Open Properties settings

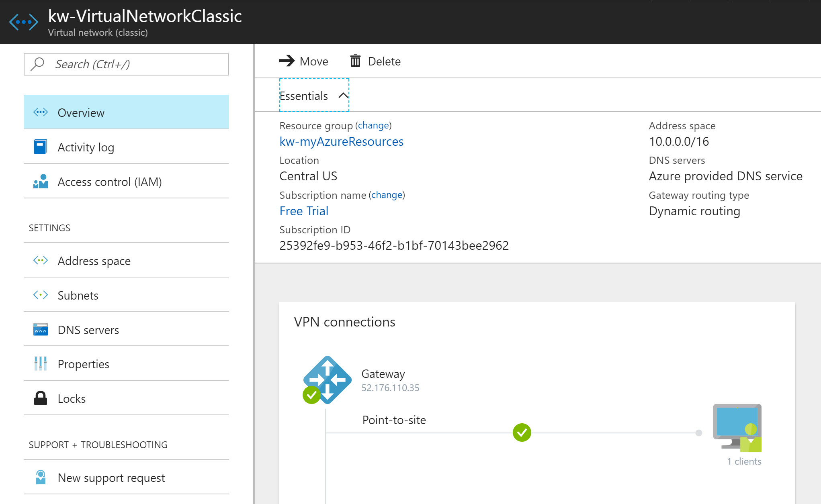pyautogui.click(x=126, y=364)
